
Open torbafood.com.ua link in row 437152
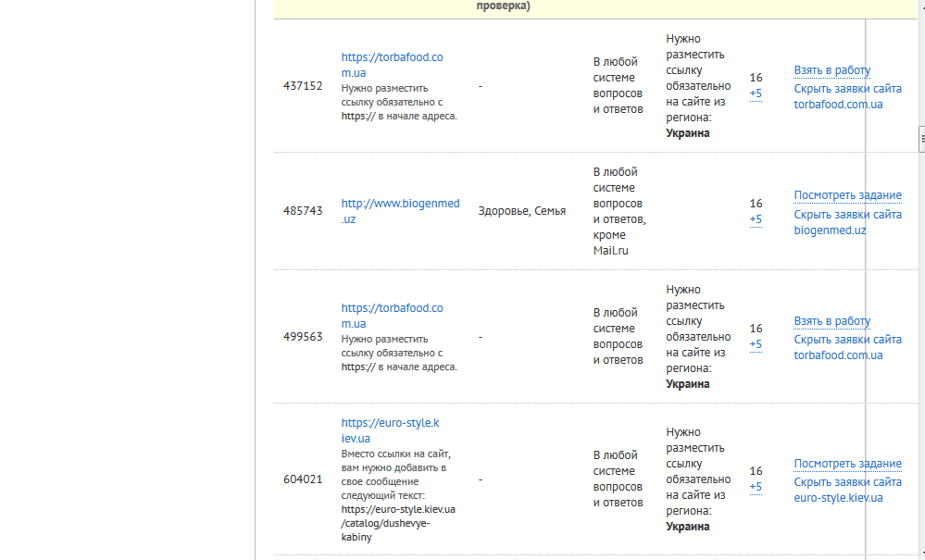click(x=392, y=65)
